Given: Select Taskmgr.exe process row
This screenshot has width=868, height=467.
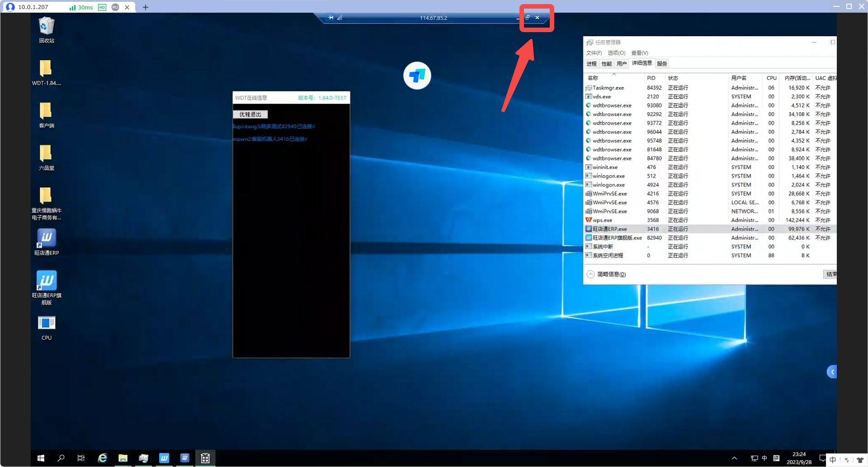Looking at the screenshot, I should pyautogui.click(x=710, y=88).
